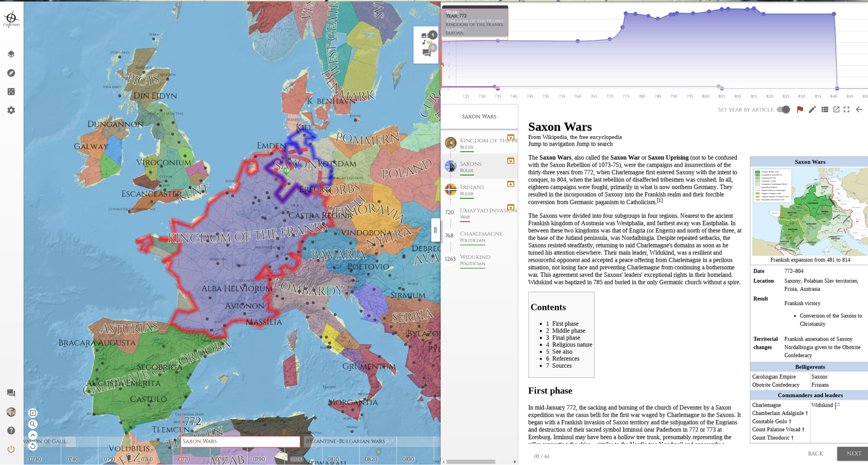Click the chart data point near 840
The width and height of the screenshot is (868, 465).
coord(834,14)
